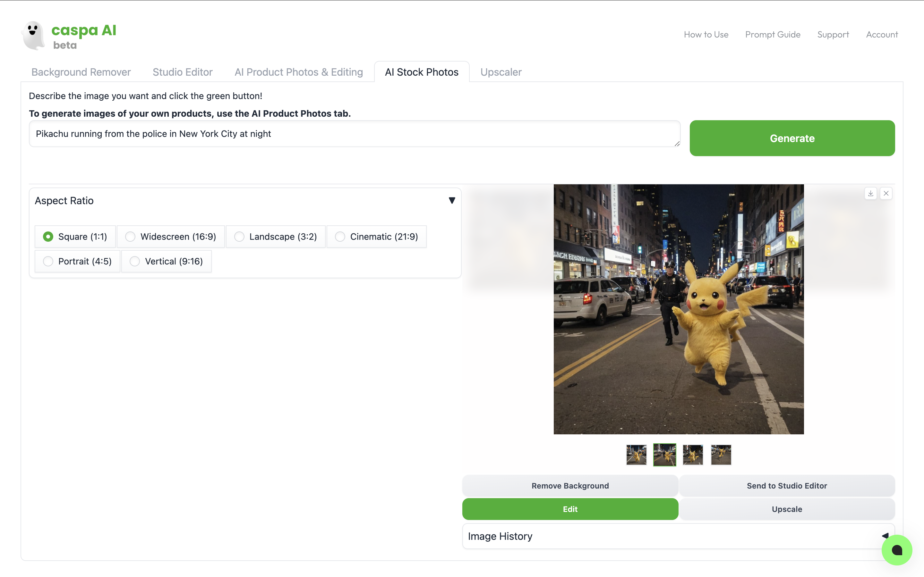Image resolution: width=924 pixels, height=577 pixels.
Task: Select Portrait (4:5) radio option
Action: pos(48,261)
